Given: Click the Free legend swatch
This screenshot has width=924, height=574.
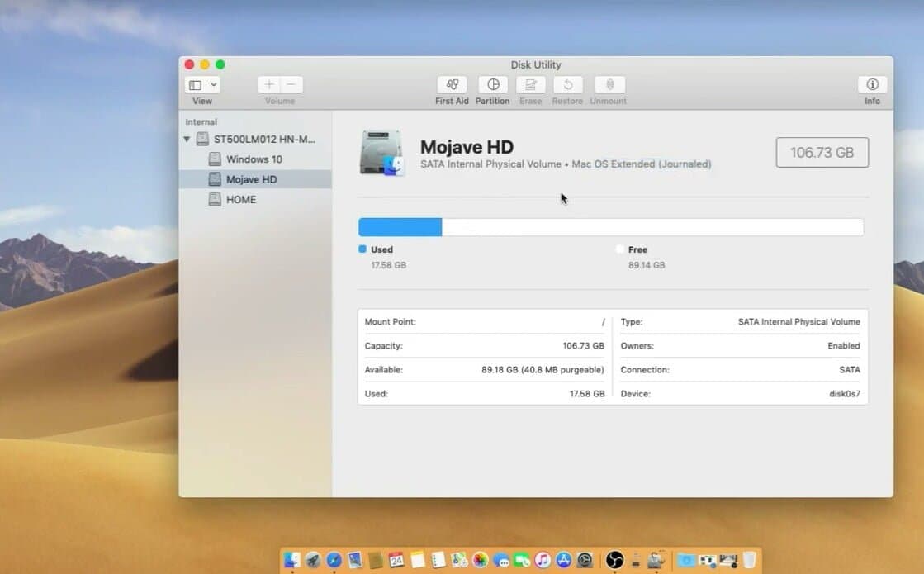Looking at the screenshot, I should [x=622, y=249].
